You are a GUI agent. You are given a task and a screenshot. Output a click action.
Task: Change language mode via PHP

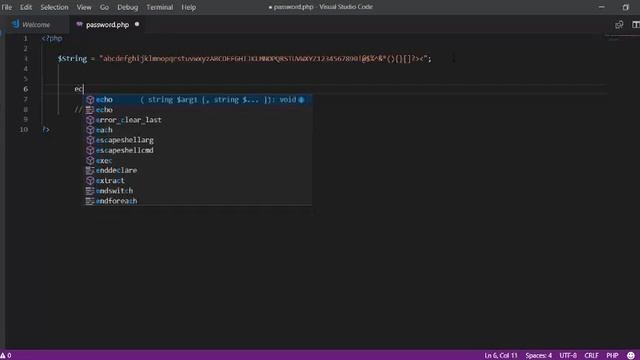[612, 356]
